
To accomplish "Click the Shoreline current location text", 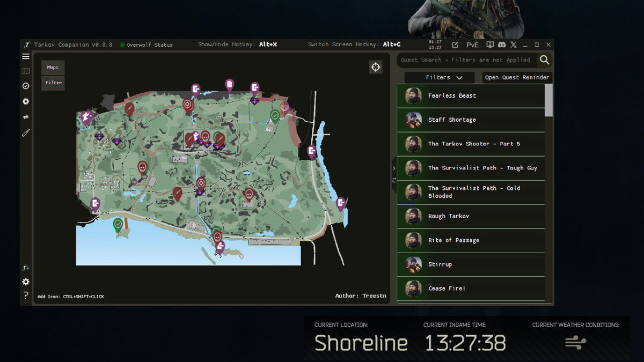I will [361, 343].
